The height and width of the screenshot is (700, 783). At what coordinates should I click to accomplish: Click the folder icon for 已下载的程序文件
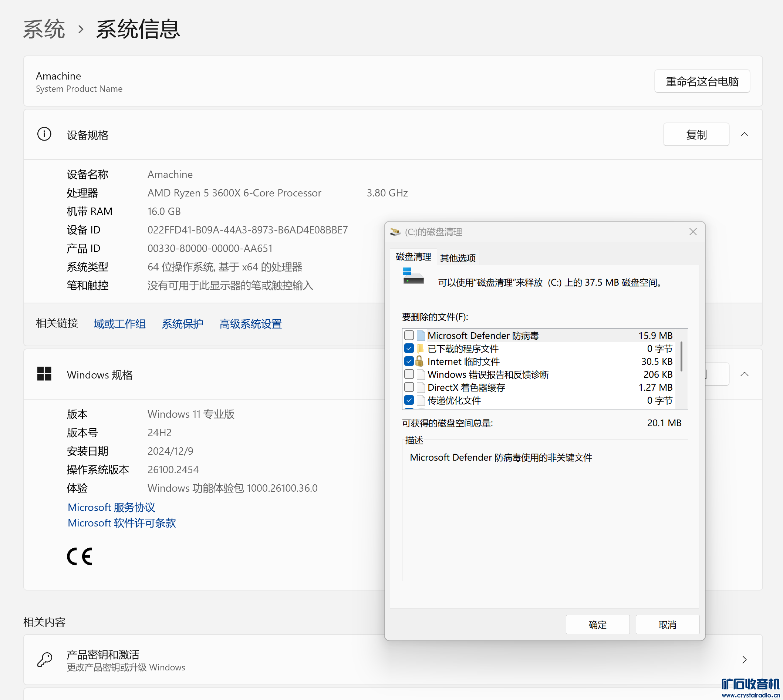click(420, 349)
